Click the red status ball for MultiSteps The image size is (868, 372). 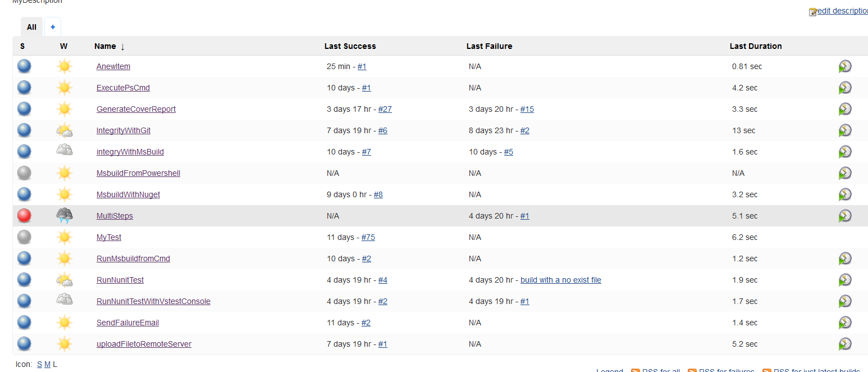tap(24, 216)
